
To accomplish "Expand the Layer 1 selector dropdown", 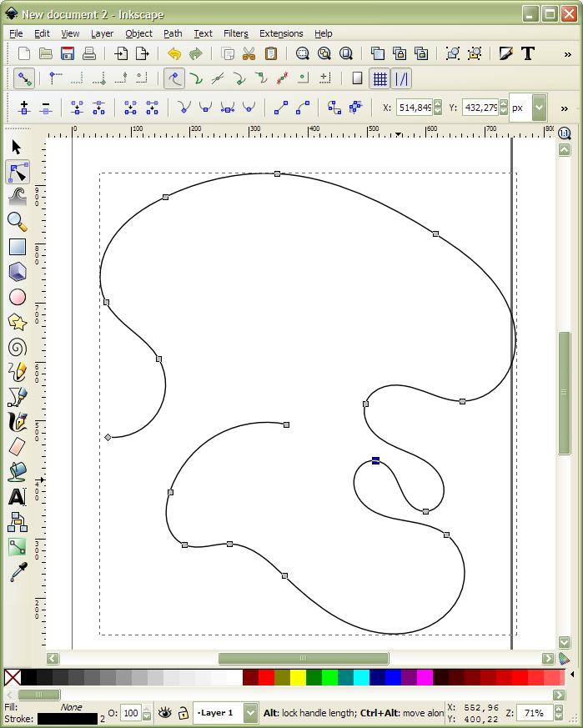I will [250, 713].
